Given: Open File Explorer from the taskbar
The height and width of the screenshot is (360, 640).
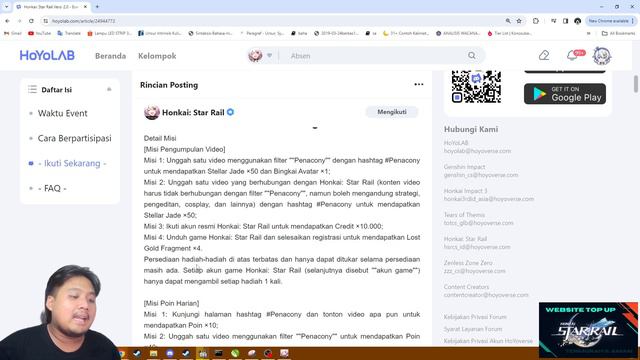Looking at the screenshot, I should (x=153, y=353).
